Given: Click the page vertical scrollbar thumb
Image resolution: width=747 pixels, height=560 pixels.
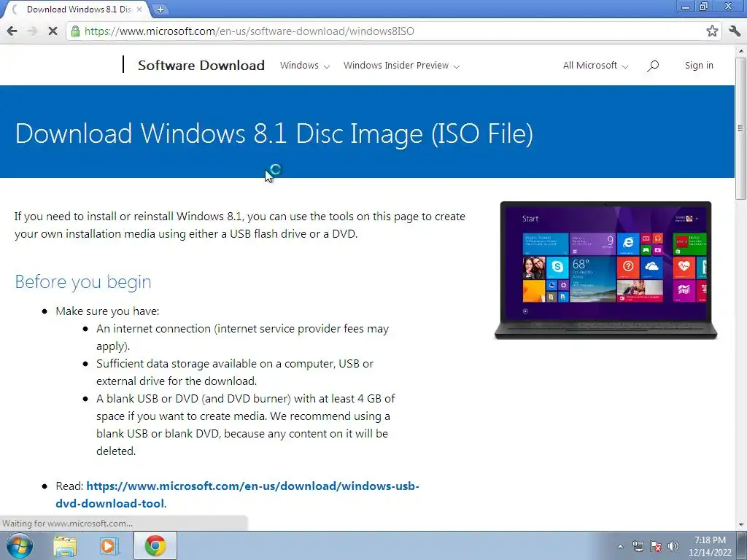Looking at the screenshot, I should 740,128.
